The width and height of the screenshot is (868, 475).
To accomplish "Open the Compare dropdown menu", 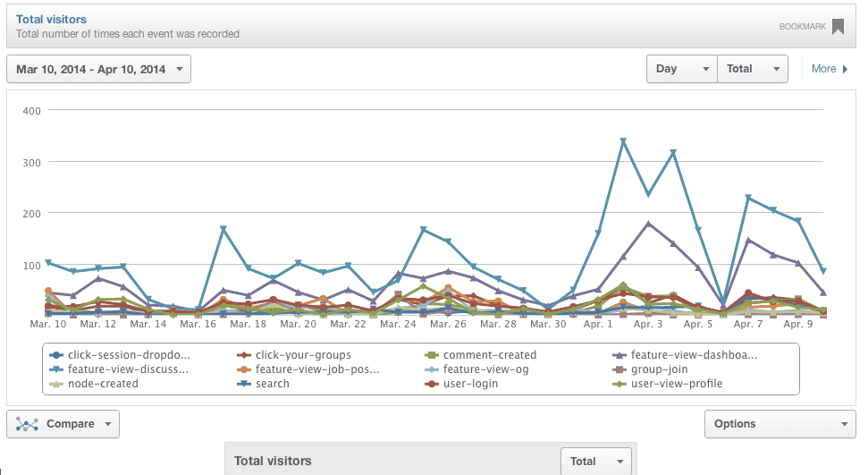I will 63,424.
